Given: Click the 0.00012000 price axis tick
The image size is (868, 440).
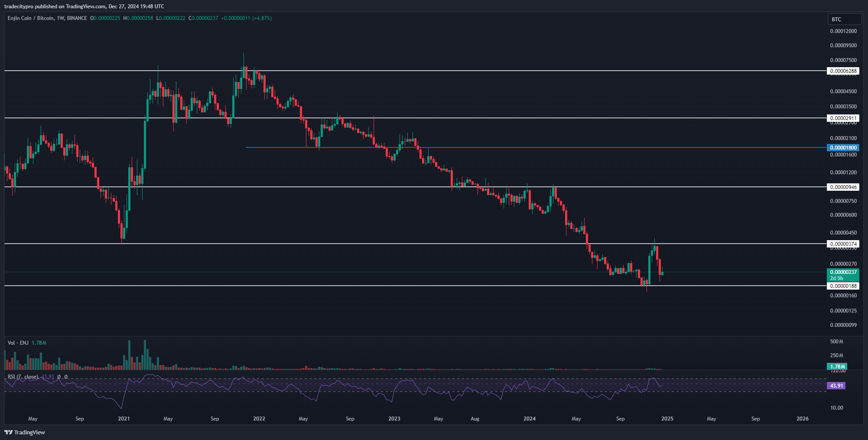Looking at the screenshot, I should point(843,31).
